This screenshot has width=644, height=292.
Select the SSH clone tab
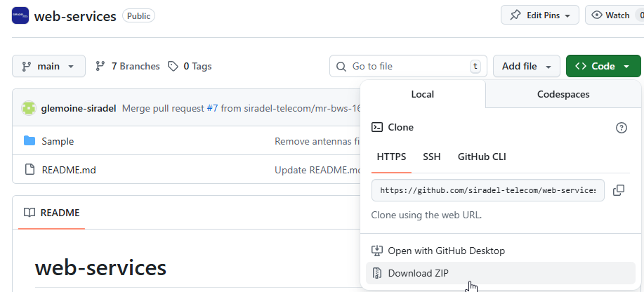point(432,157)
